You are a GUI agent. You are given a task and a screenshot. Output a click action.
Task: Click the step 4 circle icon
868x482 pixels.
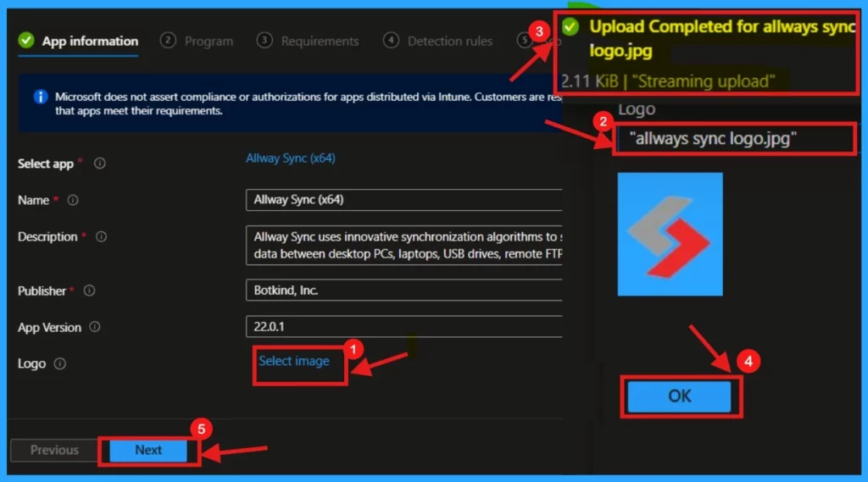[x=391, y=41]
